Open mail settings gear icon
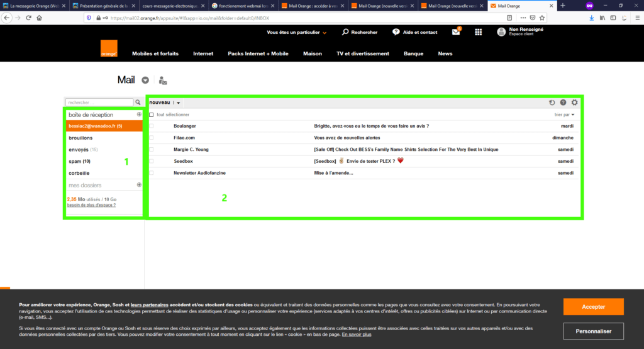644x349 pixels. tap(575, 102)
